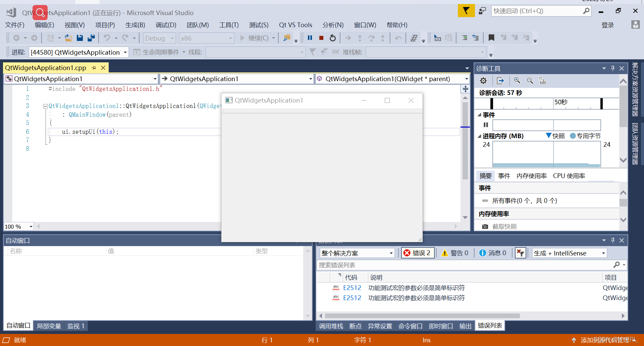Click the editor split window icon
Viewport: 644px width, 346px height.
[x=466, y=89]
